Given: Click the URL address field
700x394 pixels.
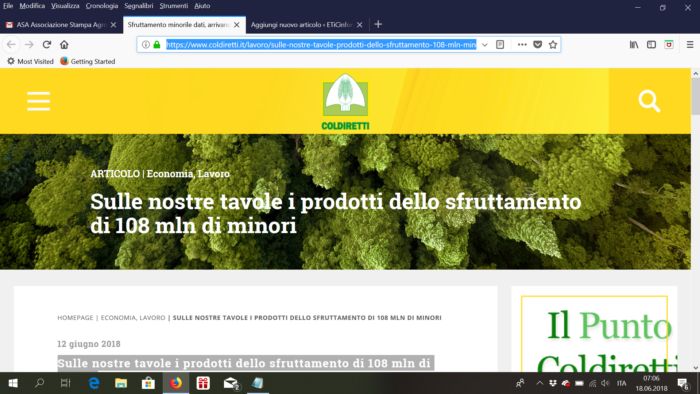Looking at the screenshot, I should (321, 45).
